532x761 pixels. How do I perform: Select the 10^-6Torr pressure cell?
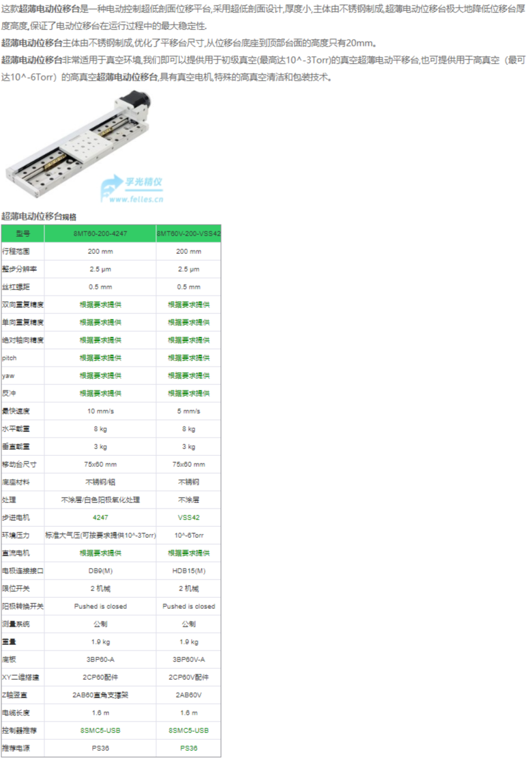[x=189, y=535]
